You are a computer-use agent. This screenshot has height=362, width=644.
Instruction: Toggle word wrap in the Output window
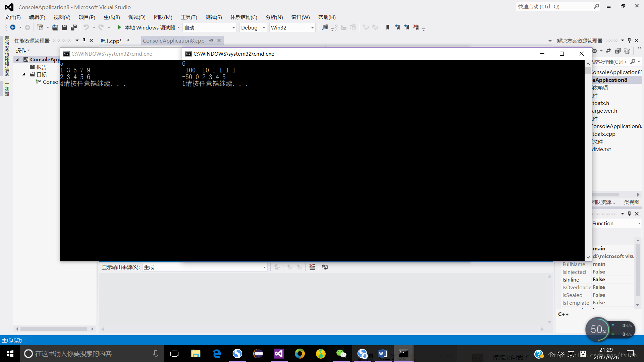point(324,267)
